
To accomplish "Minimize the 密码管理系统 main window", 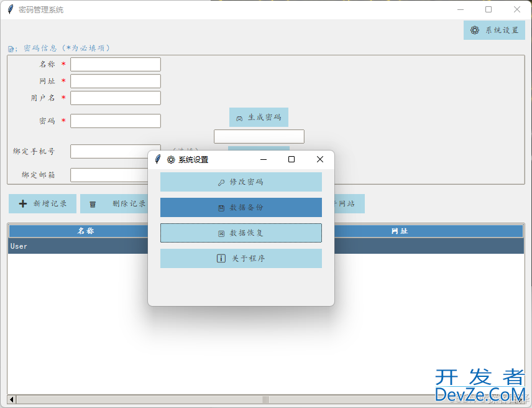I will [x=461, y=9].
